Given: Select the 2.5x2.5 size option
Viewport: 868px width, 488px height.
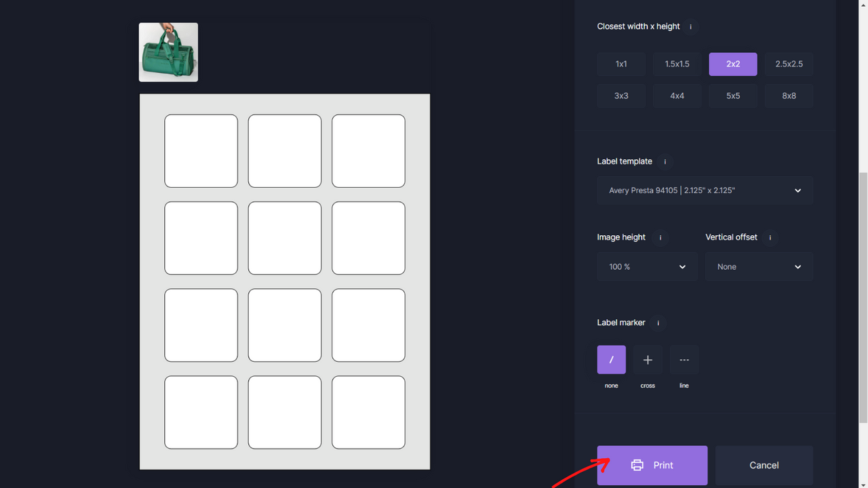Looking at the screenshot, I should pos(789,64).
